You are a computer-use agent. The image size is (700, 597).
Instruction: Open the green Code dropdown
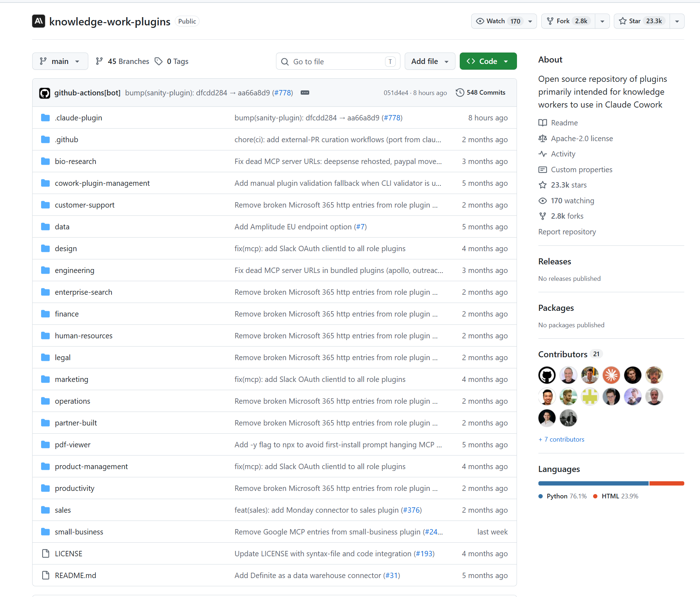[488, 61]
